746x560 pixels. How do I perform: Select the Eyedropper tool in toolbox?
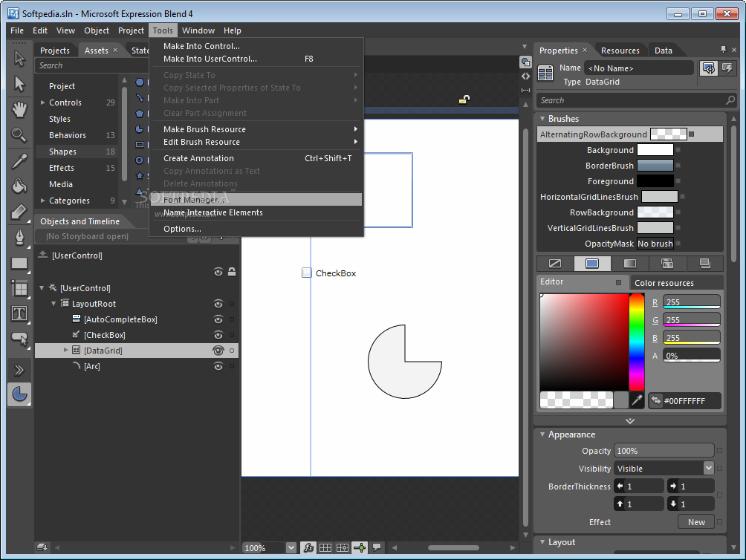coord(19,161)
